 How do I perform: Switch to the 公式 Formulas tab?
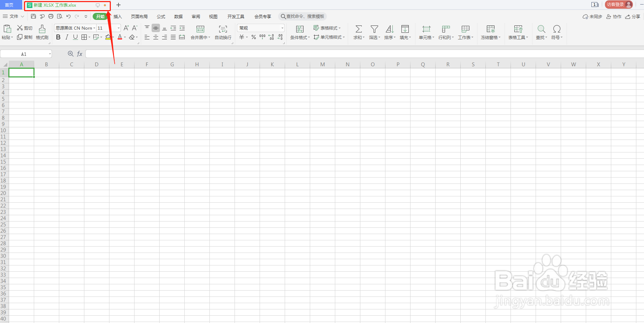pyautogui.click(x=161, y=16)
